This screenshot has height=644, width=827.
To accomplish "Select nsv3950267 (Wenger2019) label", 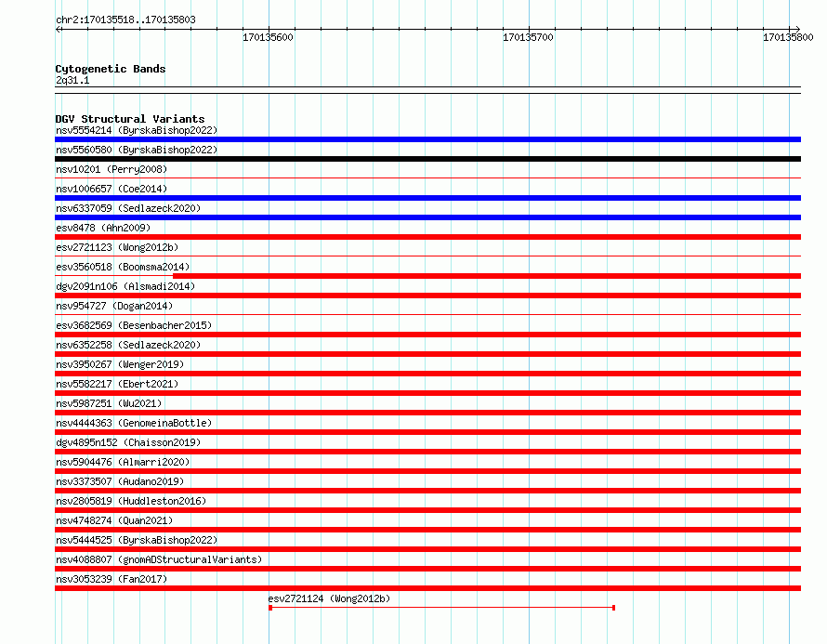I will coord(120,364).
